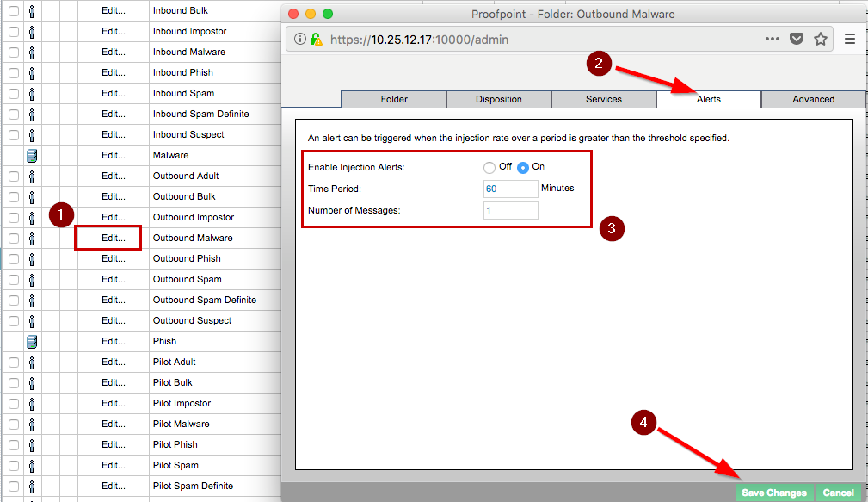This screenshot has width=868, height=502.
Task: Click the person icon in Inbound Bulk row
Action: click(32, 11)
